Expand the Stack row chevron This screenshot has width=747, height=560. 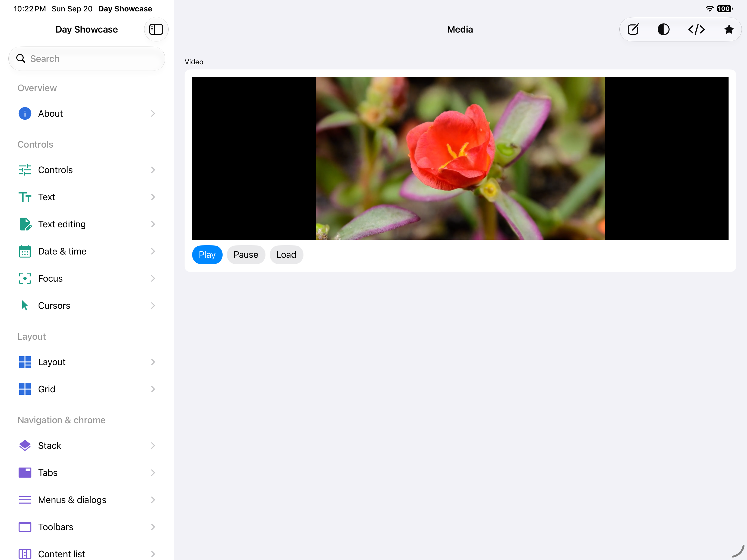(x=153, y=446)
